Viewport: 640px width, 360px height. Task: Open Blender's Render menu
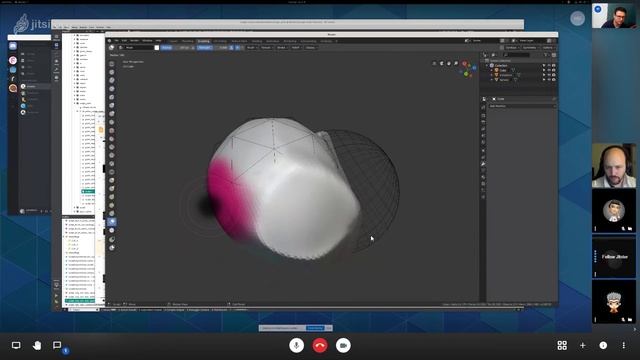[x=135, y=41]
